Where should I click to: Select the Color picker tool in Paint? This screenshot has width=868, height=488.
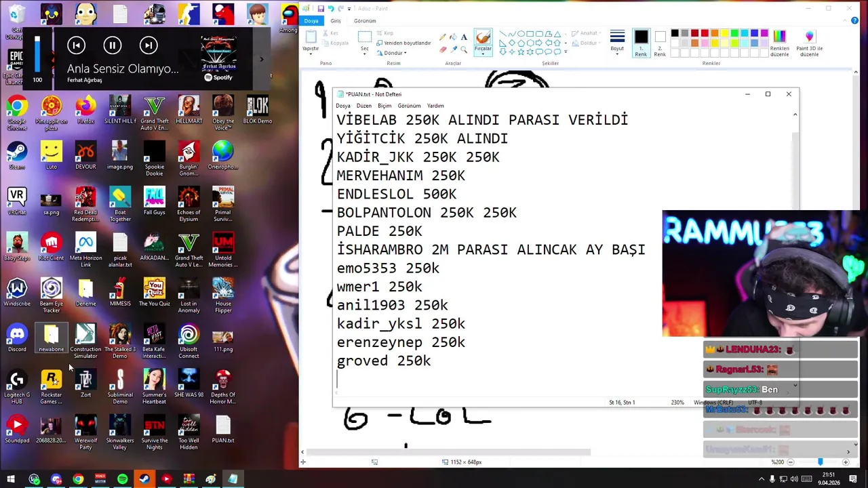point(453,49)
